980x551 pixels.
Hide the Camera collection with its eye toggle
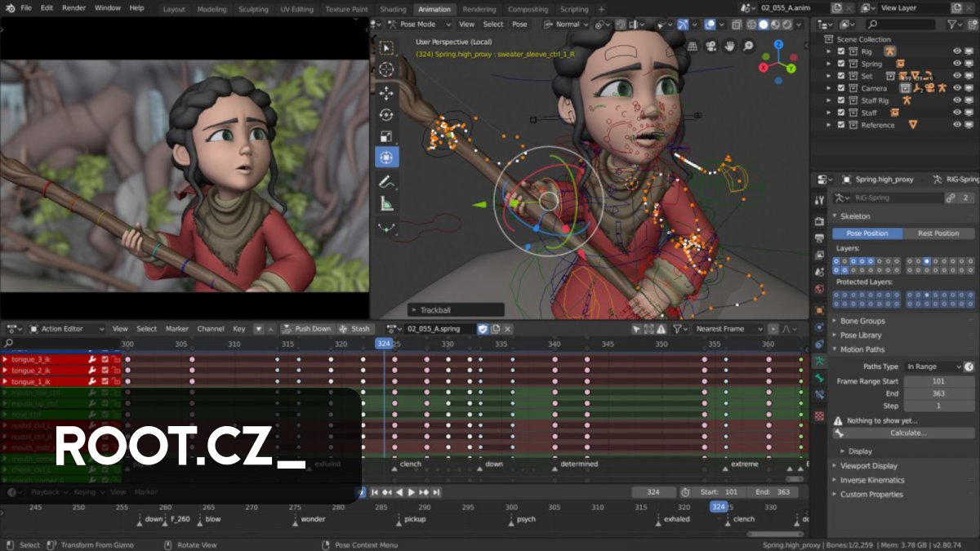click(x=956, y=87)
